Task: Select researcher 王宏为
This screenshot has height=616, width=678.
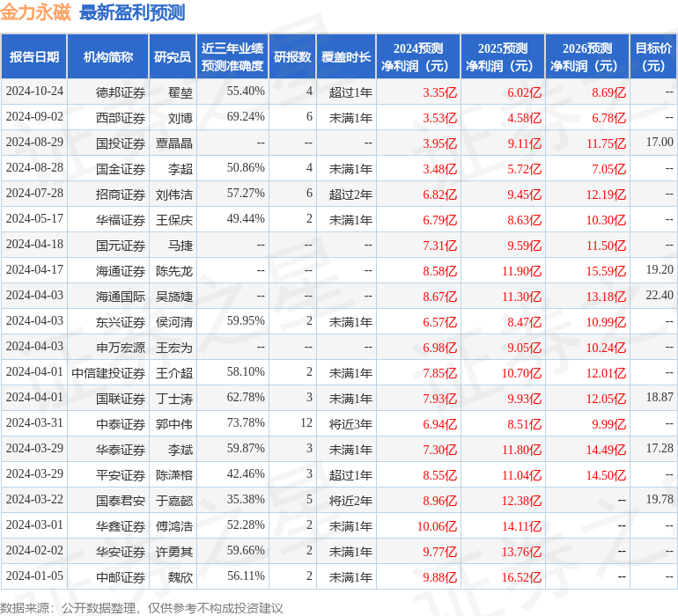Action: tap(174, 347)
